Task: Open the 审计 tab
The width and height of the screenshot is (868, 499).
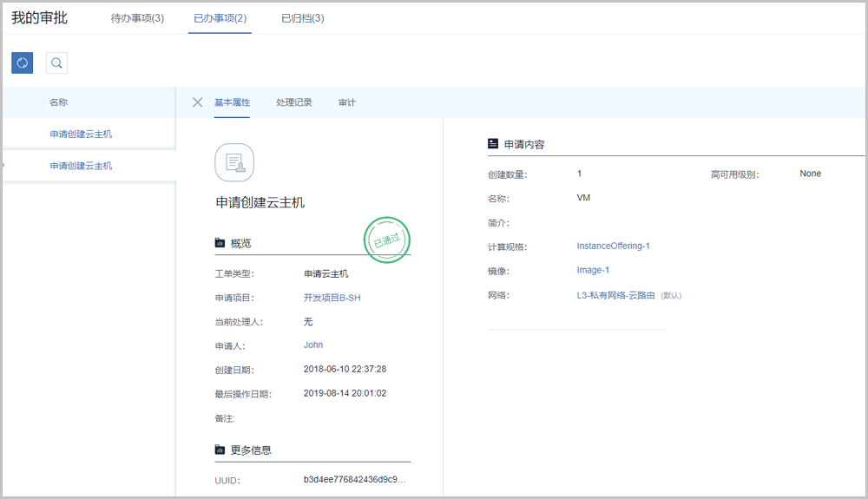Action: 347,102
